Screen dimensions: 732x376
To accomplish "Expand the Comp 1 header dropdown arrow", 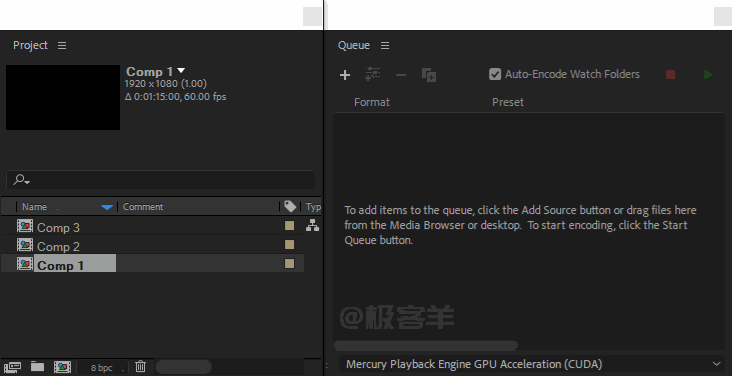I will (181, 71).
